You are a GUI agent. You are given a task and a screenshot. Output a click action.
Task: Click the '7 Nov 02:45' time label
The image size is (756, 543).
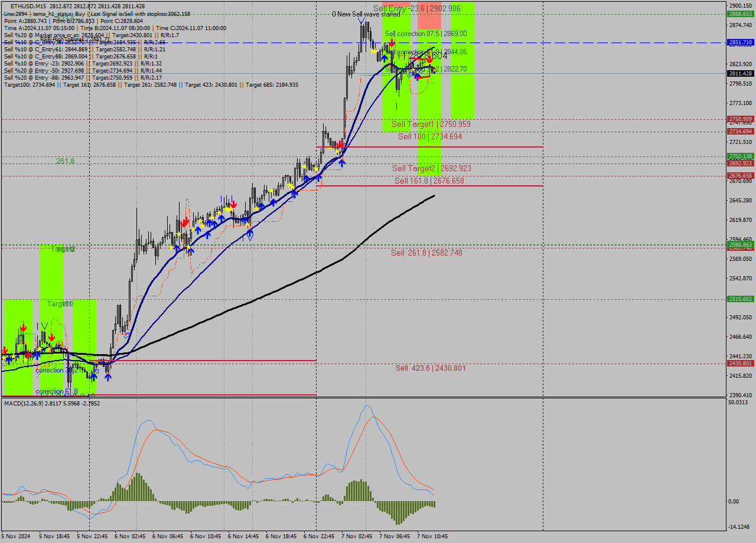(357, 537)
